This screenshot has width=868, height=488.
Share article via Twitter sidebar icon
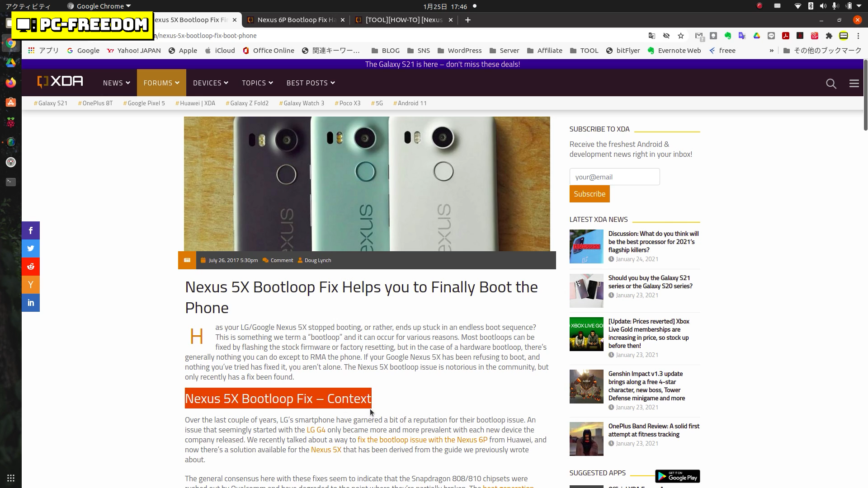pyautogui.click(x=31, y=249)
